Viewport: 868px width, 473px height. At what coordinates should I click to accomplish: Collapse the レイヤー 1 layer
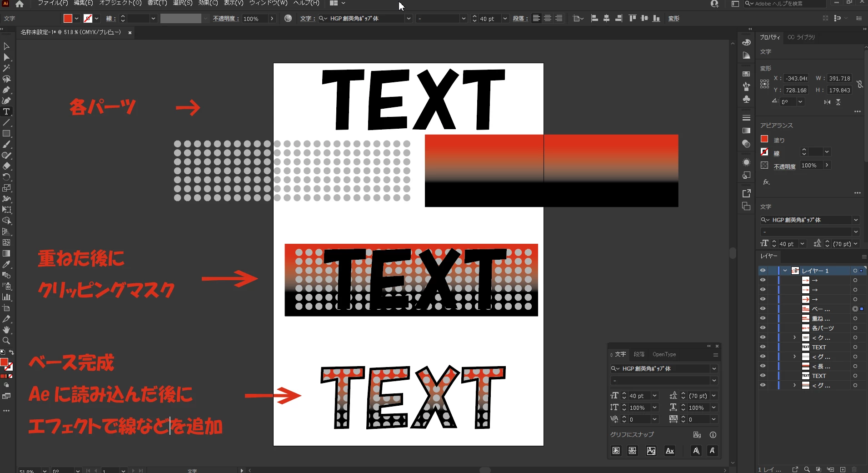pos(785,271)
